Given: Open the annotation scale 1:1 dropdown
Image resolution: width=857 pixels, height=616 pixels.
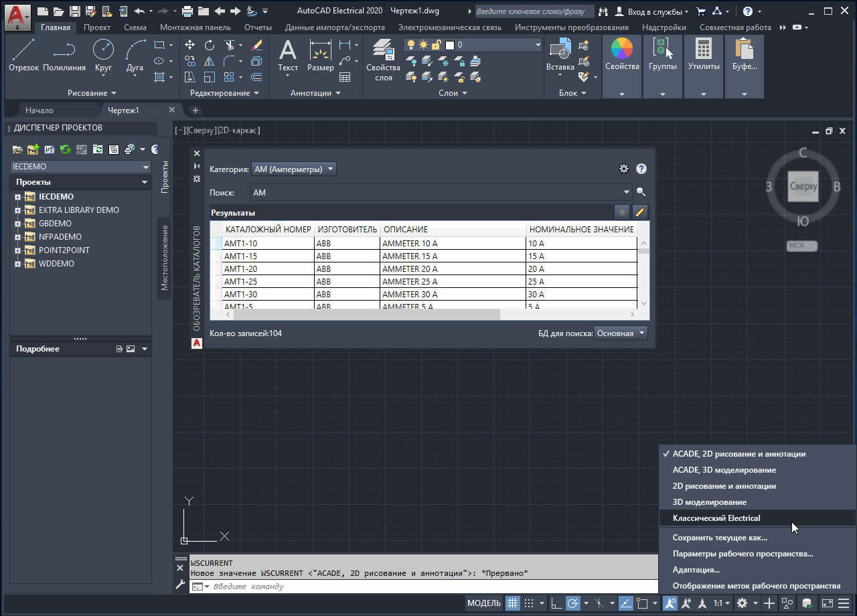Looking at the screenshot, I should (x=721, y=603).
